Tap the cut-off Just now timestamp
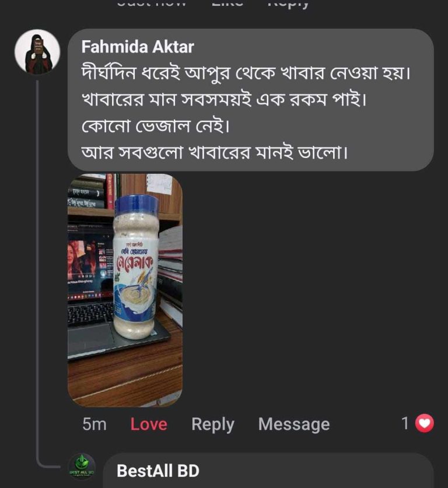 [x=152, y=3]
